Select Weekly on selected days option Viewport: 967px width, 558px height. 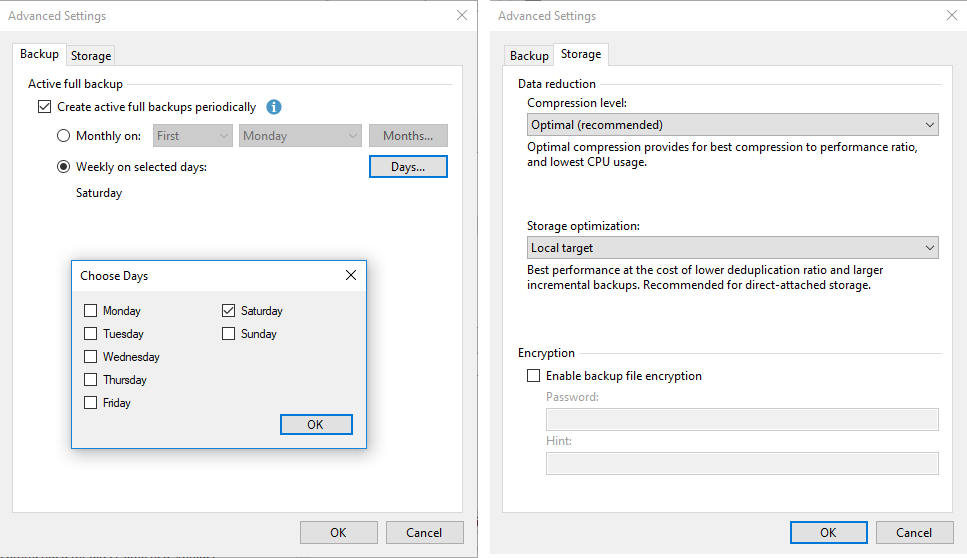click(64, 167)
